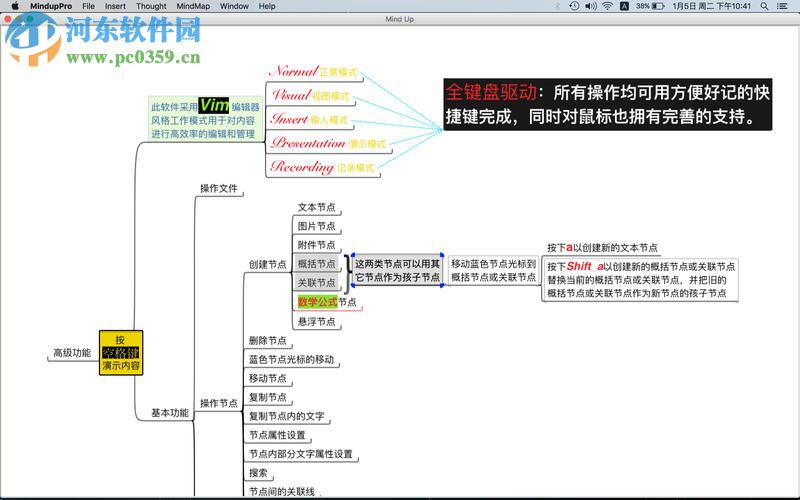800x500 pixels.
Task: Select the 移动蓝色节点光标到概括节点 node
Action: 493,270
